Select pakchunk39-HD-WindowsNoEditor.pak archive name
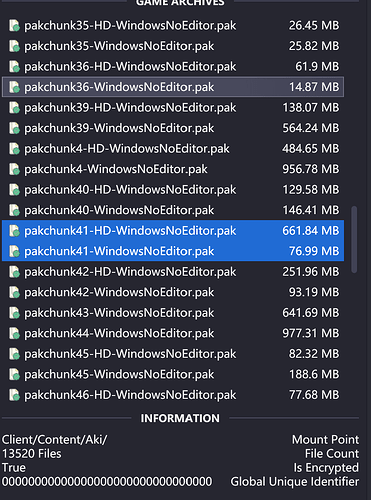371x500 pixels. pyautogui.click(x=130, y=108)
